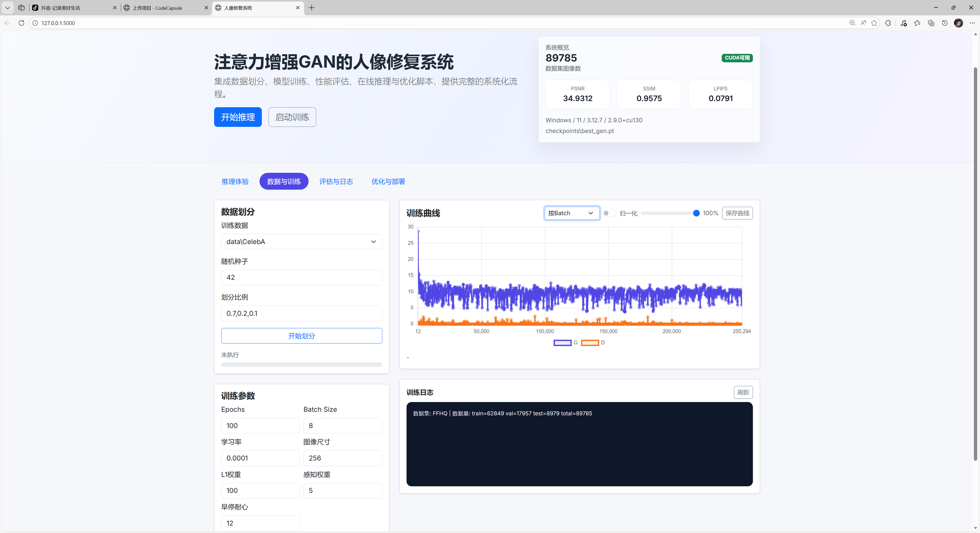The height and width of the screenshot is (533, 980).
Task: Open the Collections icon in the toolbar
Action: coord(931,23)
